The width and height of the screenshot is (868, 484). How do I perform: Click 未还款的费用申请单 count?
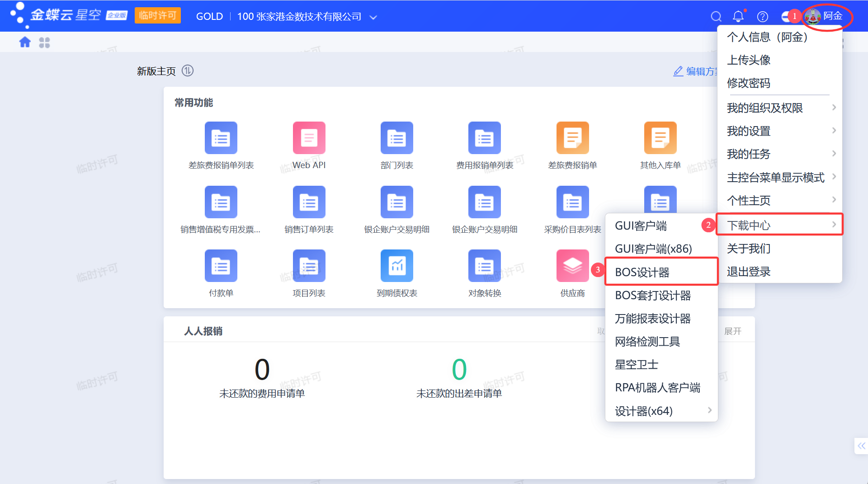(262, 369)
